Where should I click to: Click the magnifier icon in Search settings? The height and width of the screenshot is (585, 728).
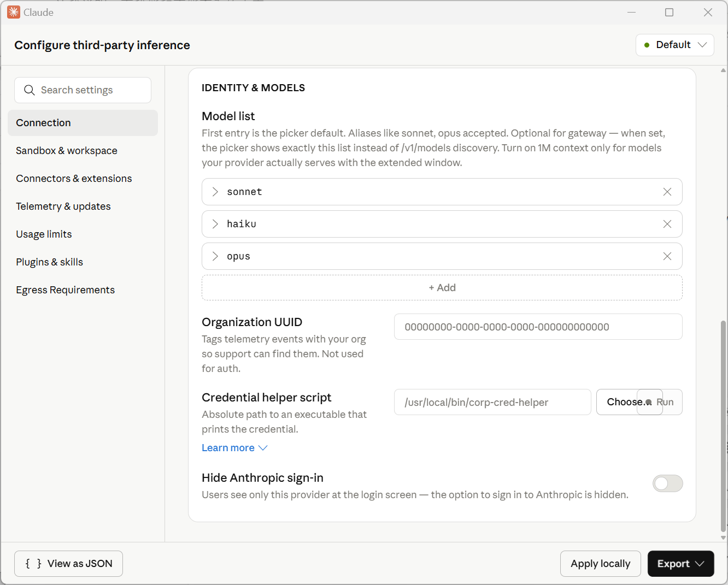coord(30,90)
